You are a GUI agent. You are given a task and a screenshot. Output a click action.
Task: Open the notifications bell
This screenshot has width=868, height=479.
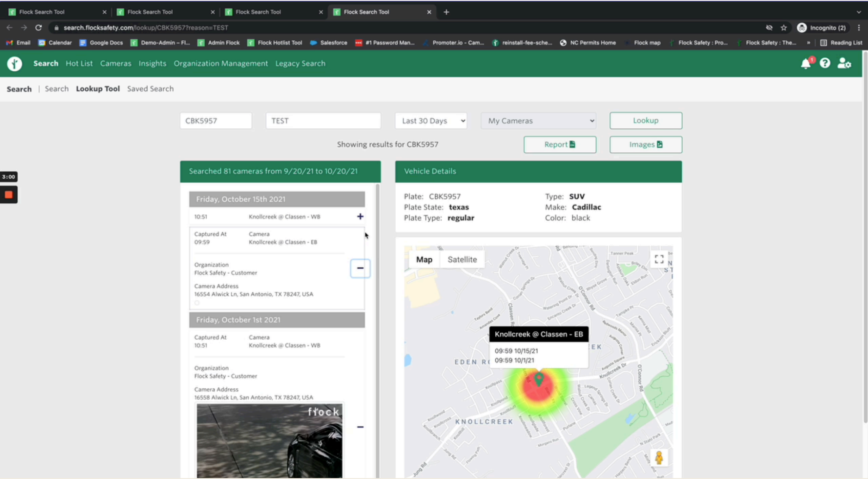(806, 63)
